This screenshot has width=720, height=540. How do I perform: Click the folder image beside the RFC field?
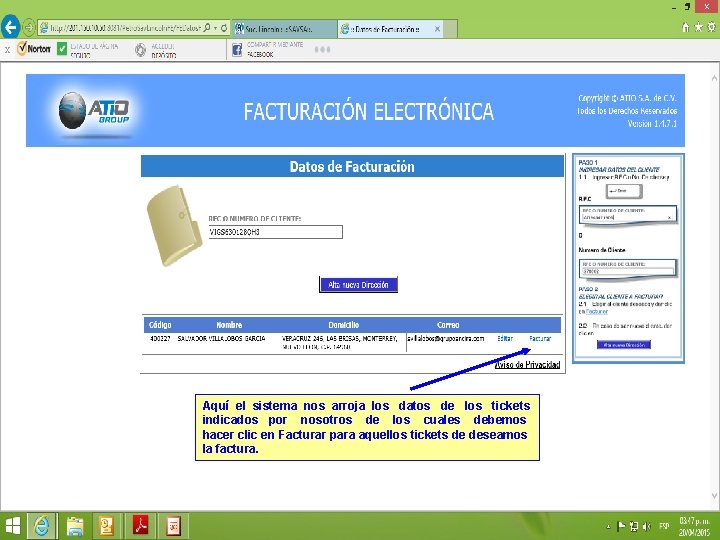coord(174,225)
